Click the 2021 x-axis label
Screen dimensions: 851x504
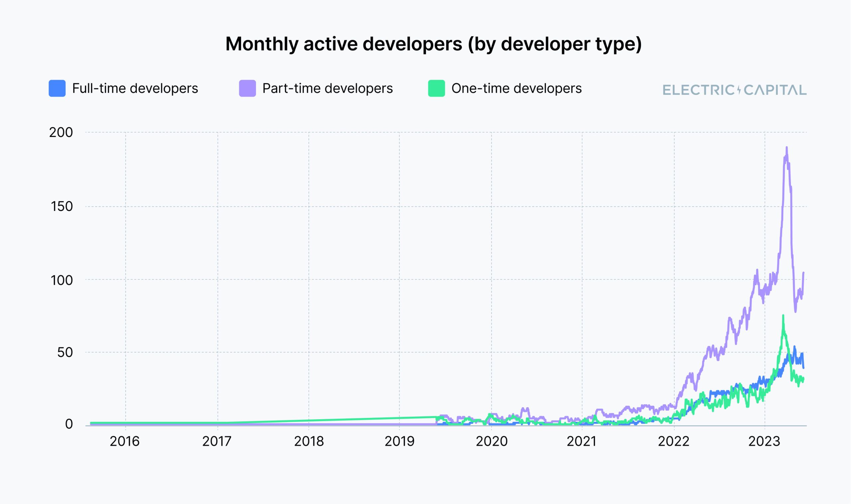[x=582, y=442]
